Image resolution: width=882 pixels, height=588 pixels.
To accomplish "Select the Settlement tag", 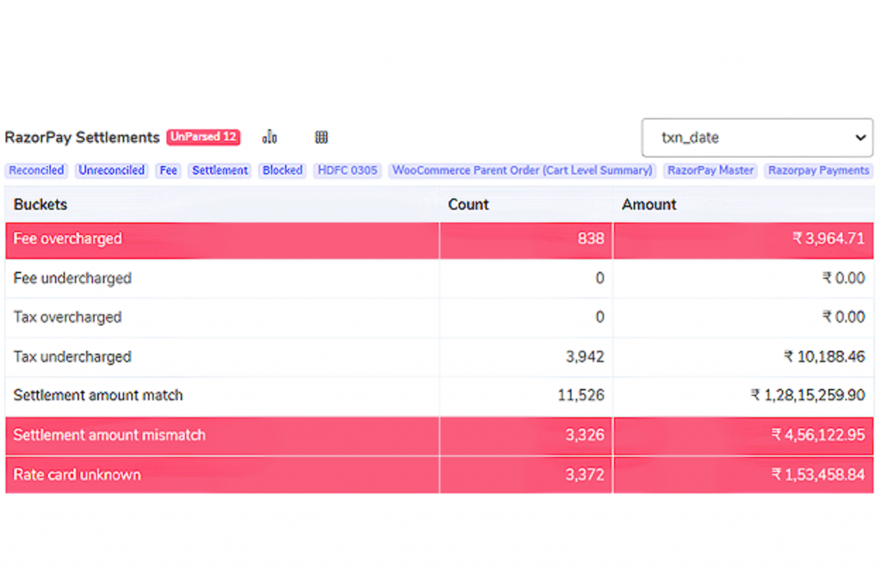I will pyautogui.click(x=220, y=170).
